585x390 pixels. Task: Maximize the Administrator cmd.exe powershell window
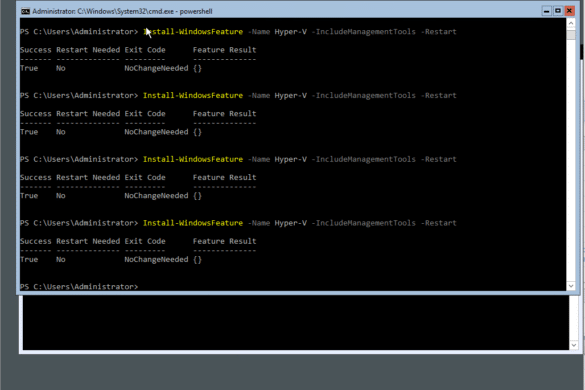coord(558,11)
